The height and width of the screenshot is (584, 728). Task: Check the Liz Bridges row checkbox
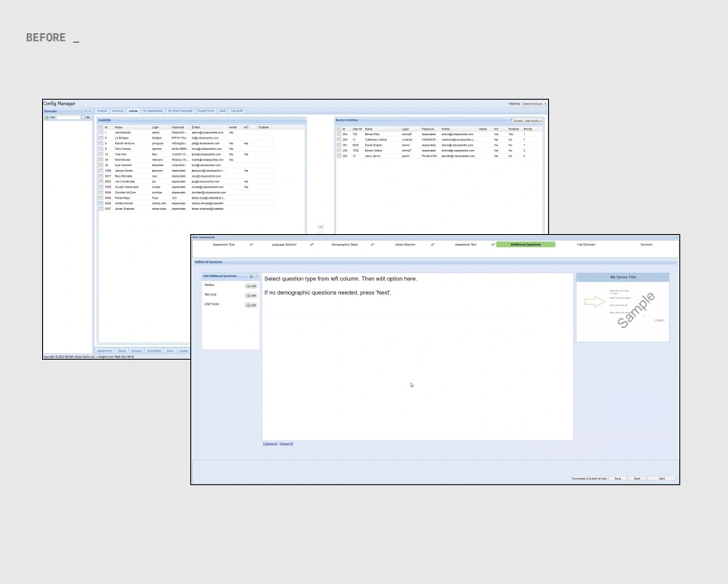[x=100, y=138]
